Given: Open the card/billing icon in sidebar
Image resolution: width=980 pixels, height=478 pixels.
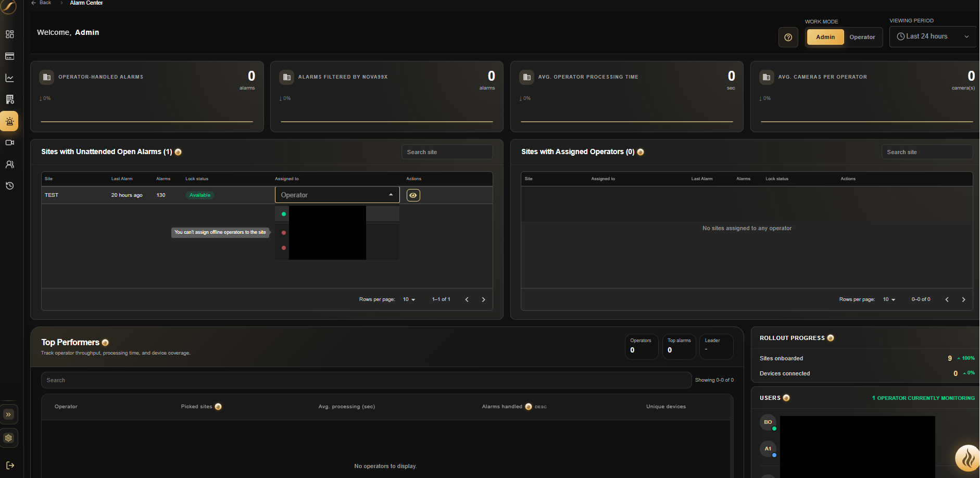Looking at the screenshot, I should tap(9, 56).
